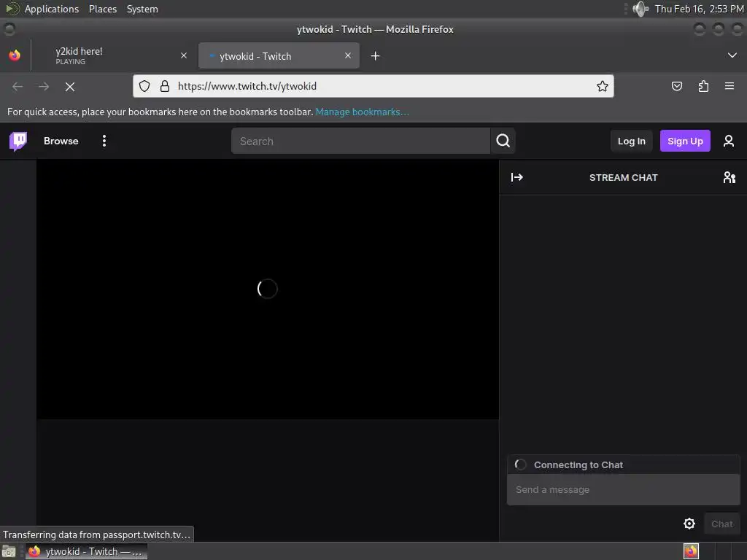Open the Browse page on Twitch
The image size is (747, 560).
tap(61, 141)
